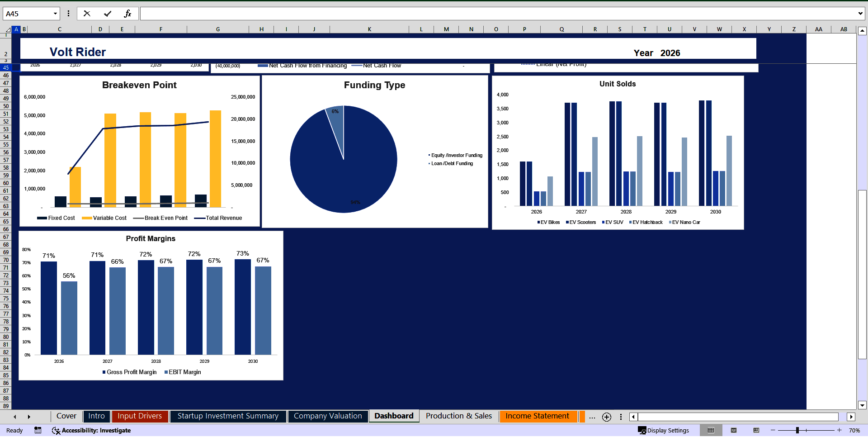
Task: Zoom in with the plus button
Action: click(840, 430)
